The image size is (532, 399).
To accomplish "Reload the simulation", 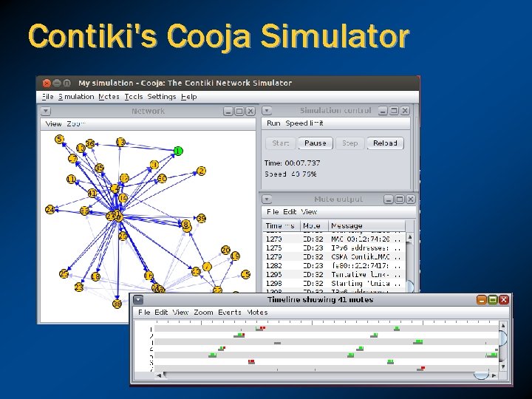I will (x=385, y=143).
